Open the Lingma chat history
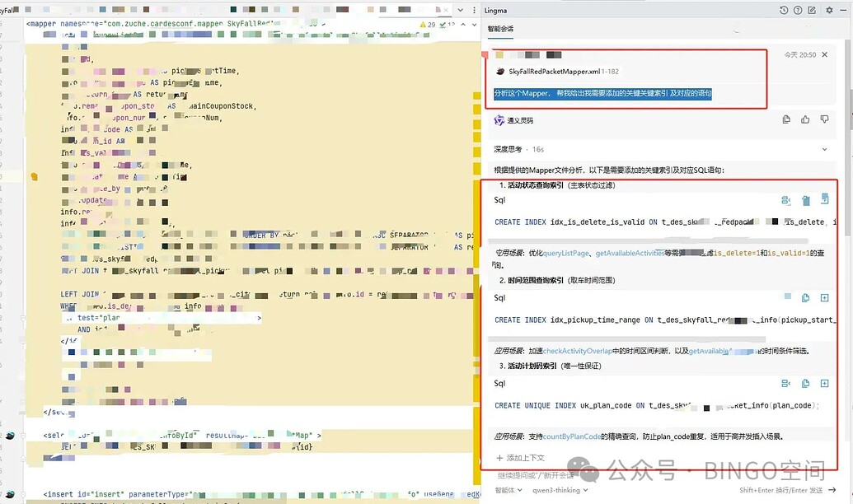Image resolution: width=853 pixels, height=504 pixels. [784, 11]
